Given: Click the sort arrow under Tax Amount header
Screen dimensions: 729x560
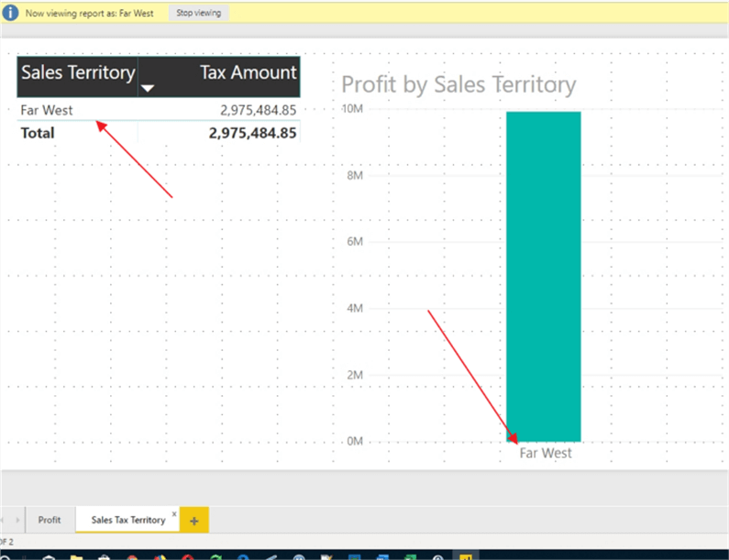Looking at the screenshot, I should (x=148, y=88).
